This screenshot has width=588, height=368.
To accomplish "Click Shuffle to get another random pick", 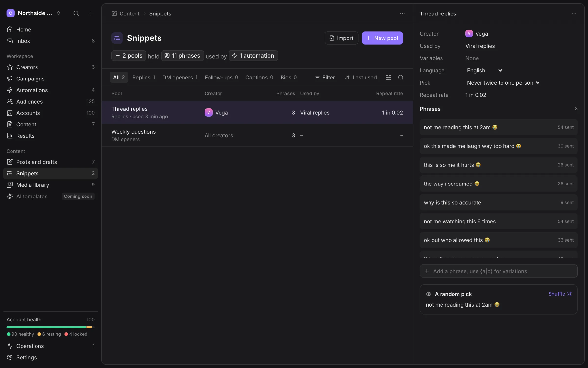I will (x=560, y=294).
